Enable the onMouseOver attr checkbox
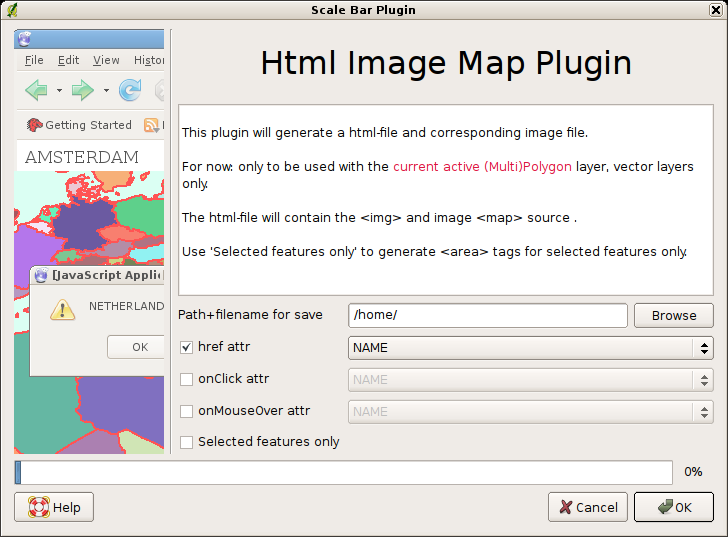 tap(186, 411)
